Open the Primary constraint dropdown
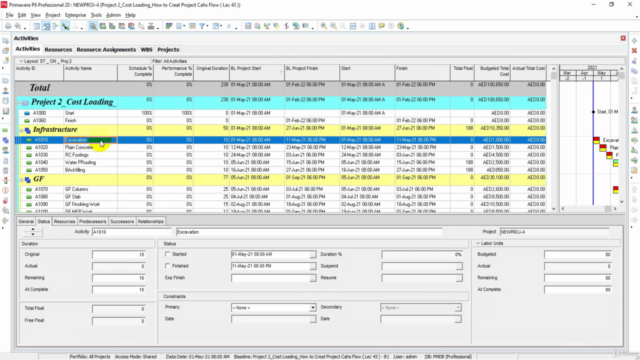This screenshot has width=640, height=360. click(313, 307)
